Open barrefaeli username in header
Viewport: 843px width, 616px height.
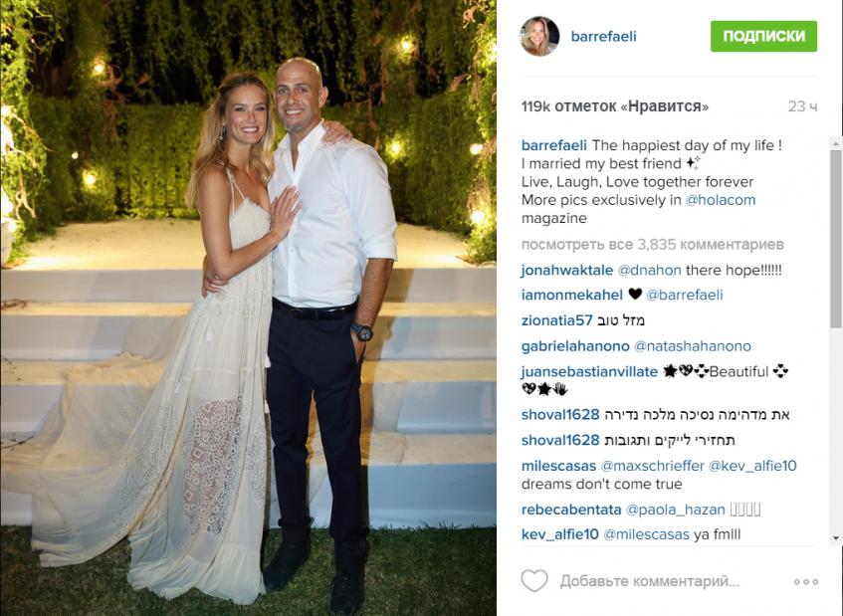[603, 36]
